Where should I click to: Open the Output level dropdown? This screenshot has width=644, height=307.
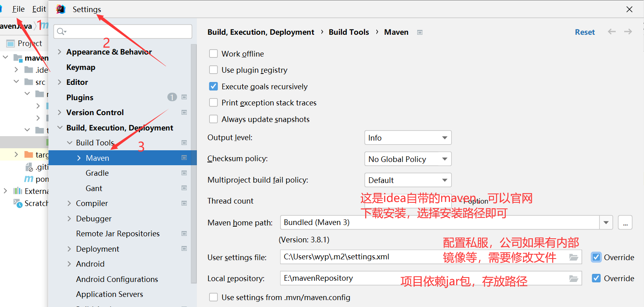click(408, 138)
